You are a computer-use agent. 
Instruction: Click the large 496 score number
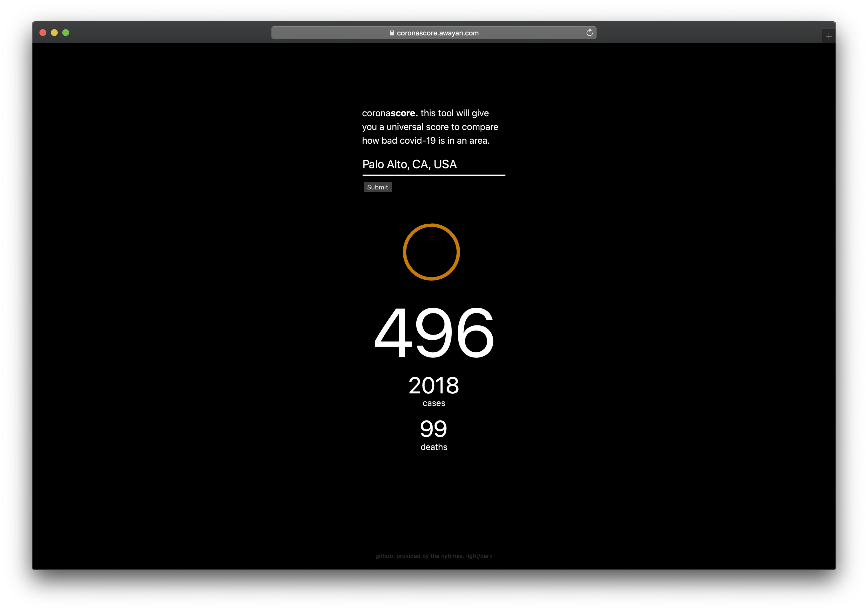(x=434, y=332)
